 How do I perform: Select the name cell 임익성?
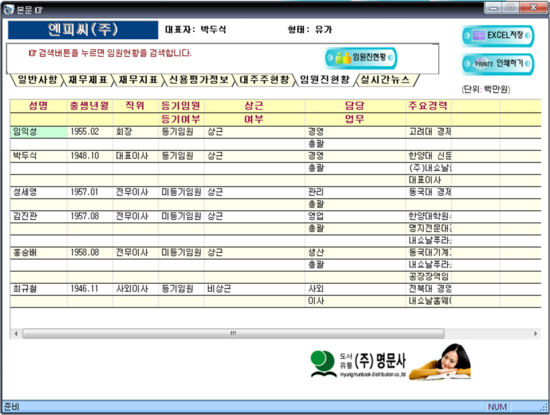pos(39,132)
